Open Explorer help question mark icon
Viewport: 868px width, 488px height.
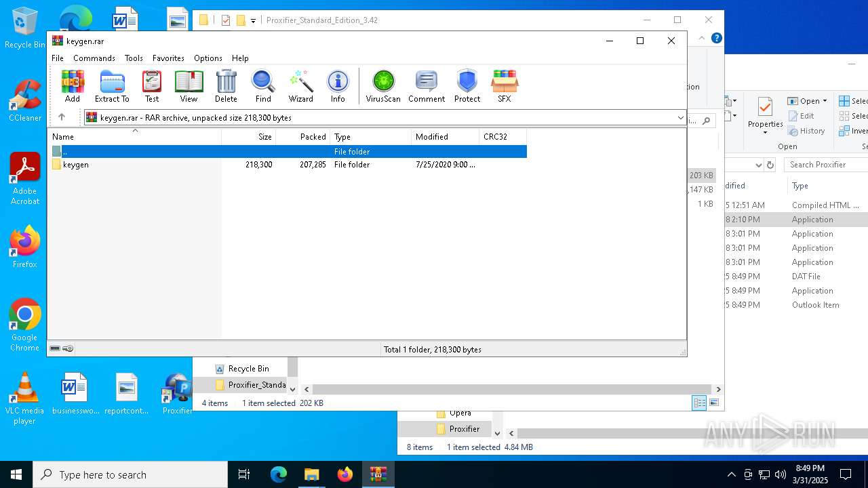point(716,39)
